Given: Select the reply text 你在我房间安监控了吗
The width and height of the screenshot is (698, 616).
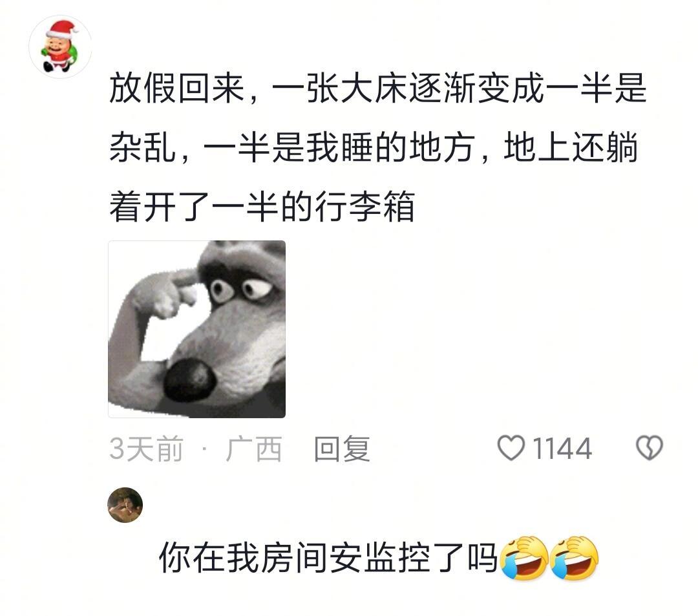Looking at the screenshot, I should point(328,558).
